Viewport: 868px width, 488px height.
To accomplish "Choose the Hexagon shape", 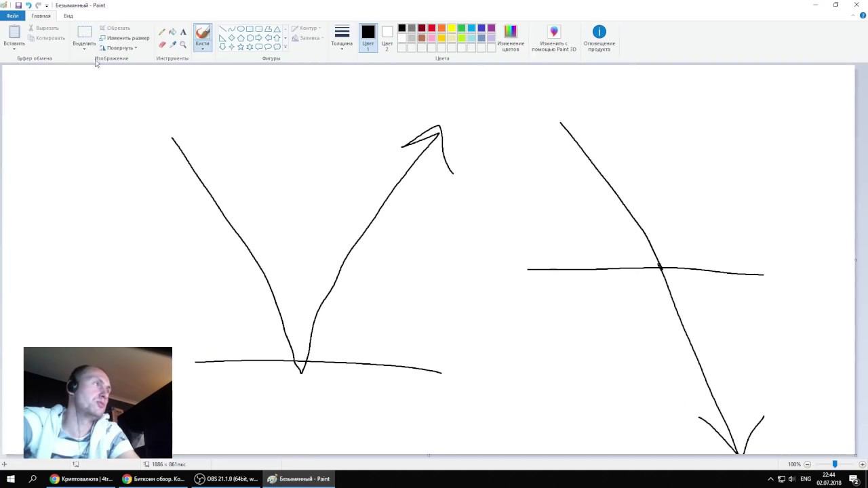I will coord(250,38).
